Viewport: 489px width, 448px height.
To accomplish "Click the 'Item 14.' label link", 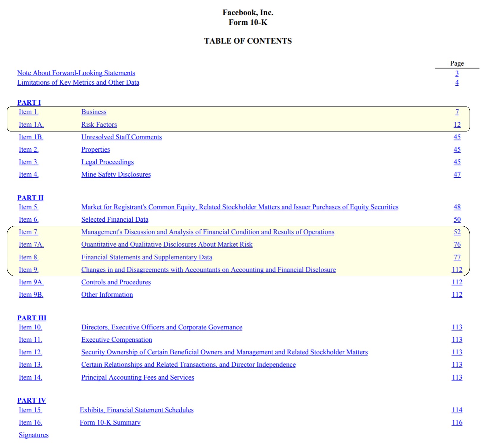I will click(30, 377).
